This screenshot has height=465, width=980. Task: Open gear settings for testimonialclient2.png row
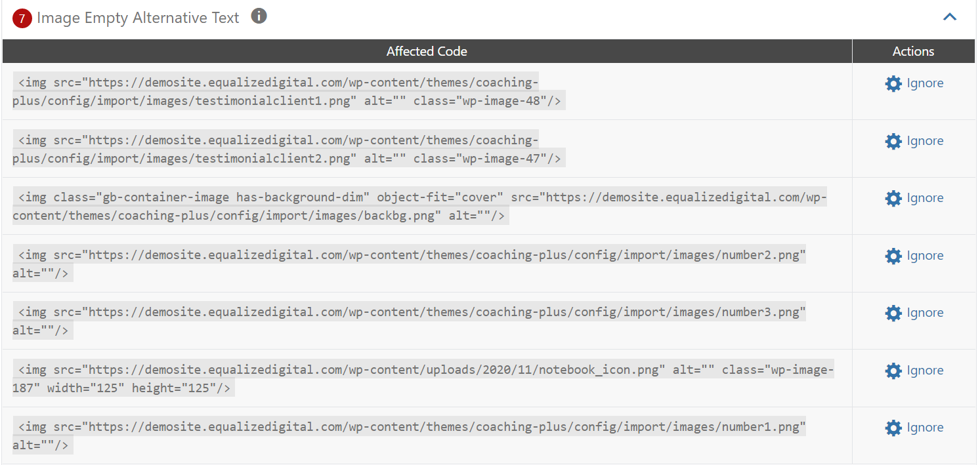(893, 141)
